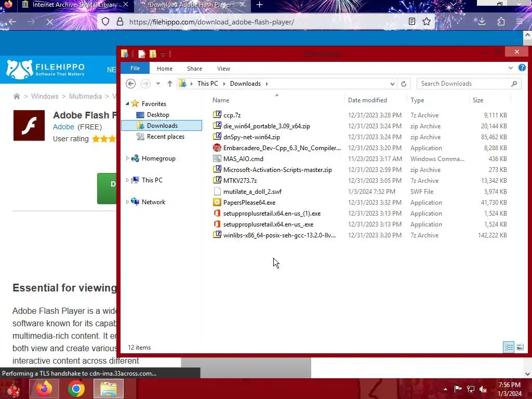Open the Share ribbon tab

point(194,68)
